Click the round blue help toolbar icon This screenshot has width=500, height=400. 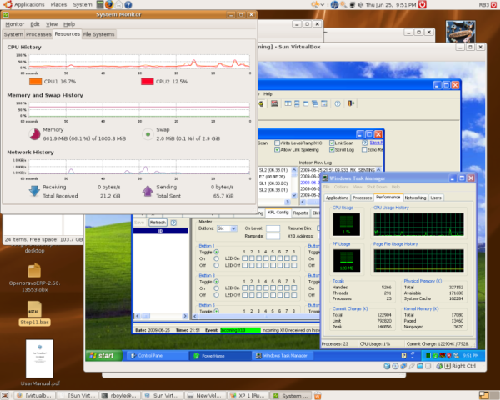(x=337, y=104)
